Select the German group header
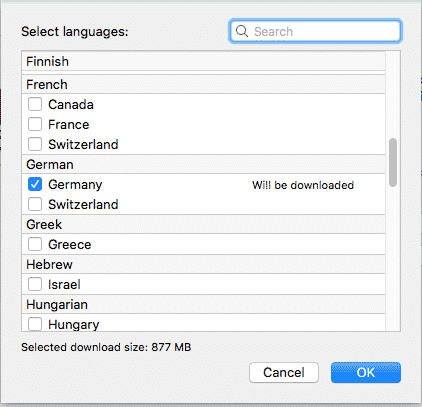 pos(203,164)
